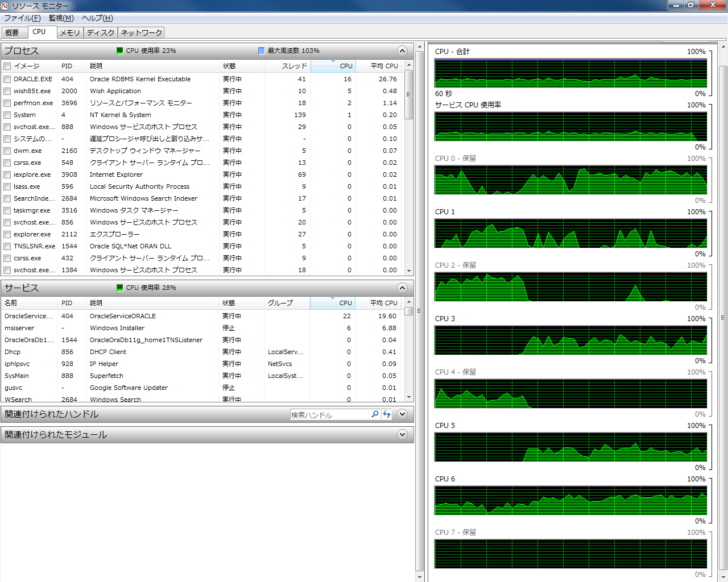Viewport: 728px width, 582px height.
Task: Select the Wish Application description
Action: pos(115,91)
